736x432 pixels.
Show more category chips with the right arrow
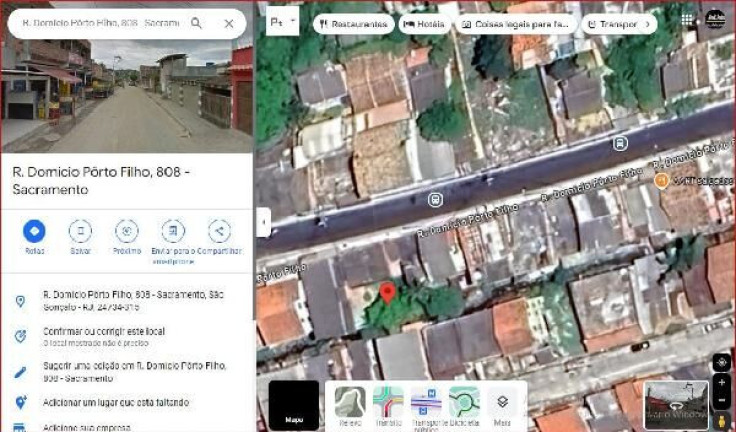pyautogui.click(x=648, y=24)
